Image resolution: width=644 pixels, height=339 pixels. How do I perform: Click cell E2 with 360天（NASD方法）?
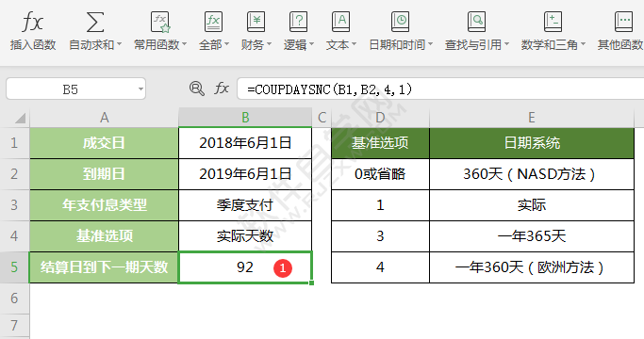click(532, 174)
